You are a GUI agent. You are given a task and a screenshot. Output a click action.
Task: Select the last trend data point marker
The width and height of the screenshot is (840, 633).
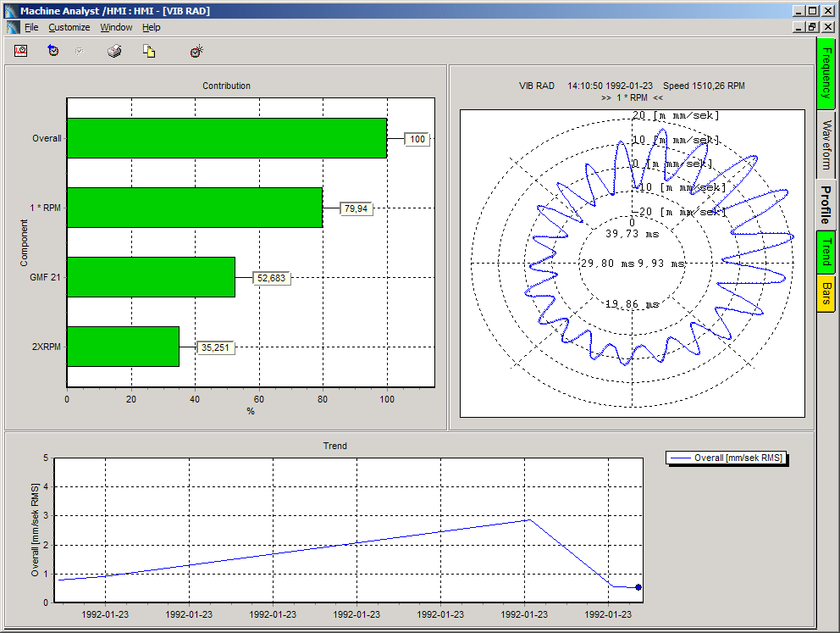(x=638, y=587)
